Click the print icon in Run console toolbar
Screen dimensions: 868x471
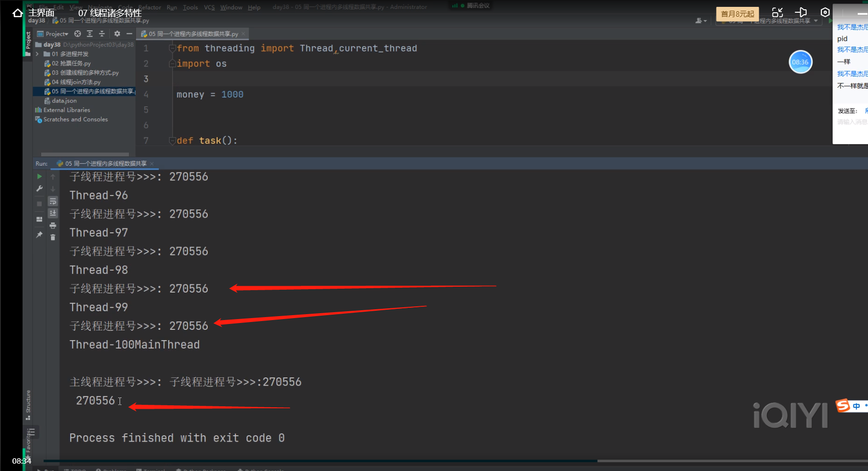(53, 225)
